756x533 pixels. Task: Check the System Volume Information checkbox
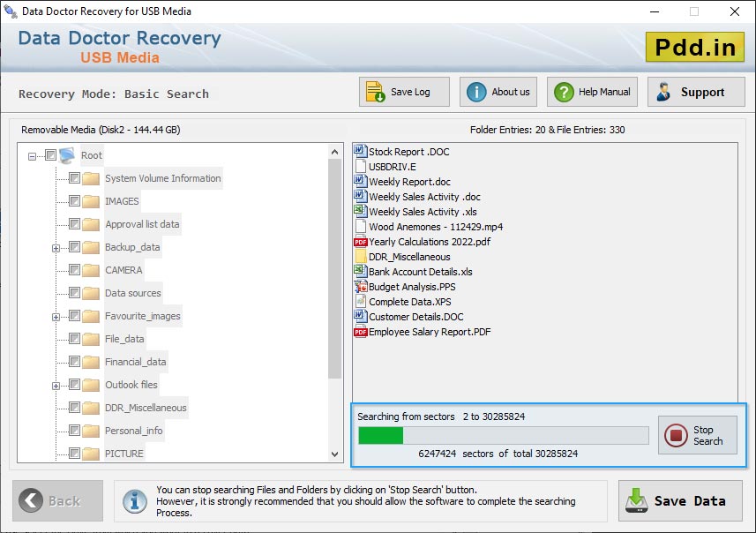(74, 178)
